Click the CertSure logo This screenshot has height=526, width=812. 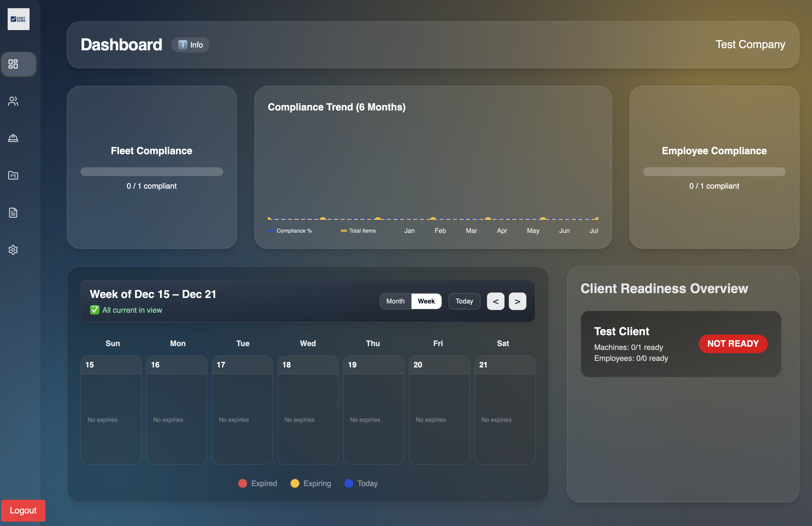point(18,19)
